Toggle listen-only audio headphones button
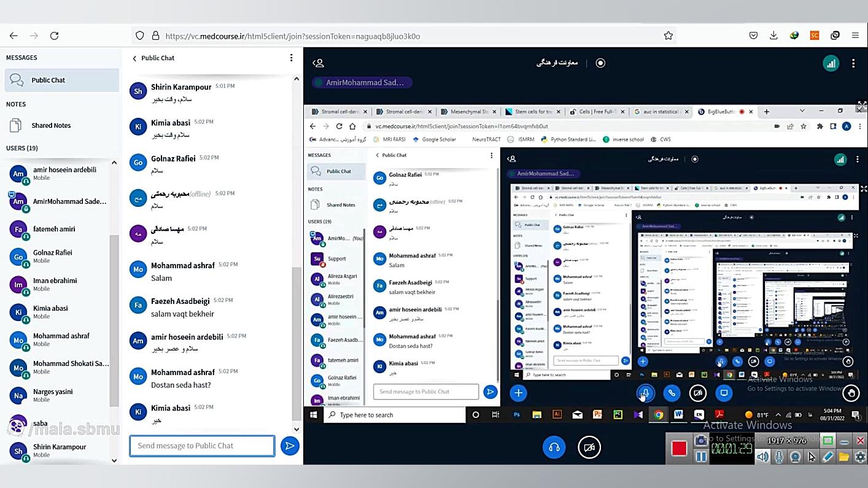This screenshot has height=488, width=868. tap(554, 447)
